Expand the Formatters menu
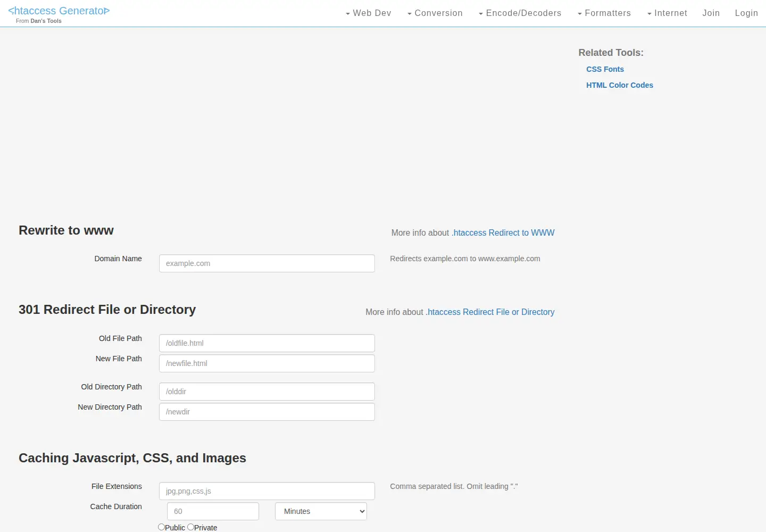The height and width of the screenshot is (532, 766). click(x=604, y=13)
